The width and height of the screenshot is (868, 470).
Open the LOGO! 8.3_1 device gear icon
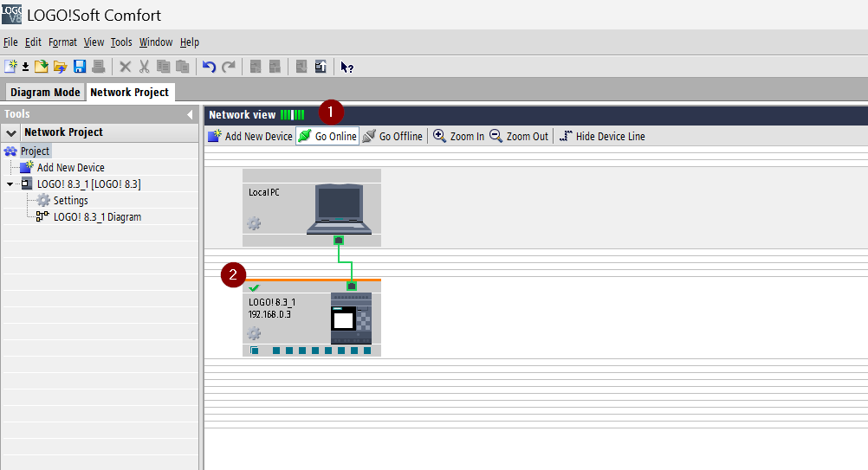pos(254,334)
